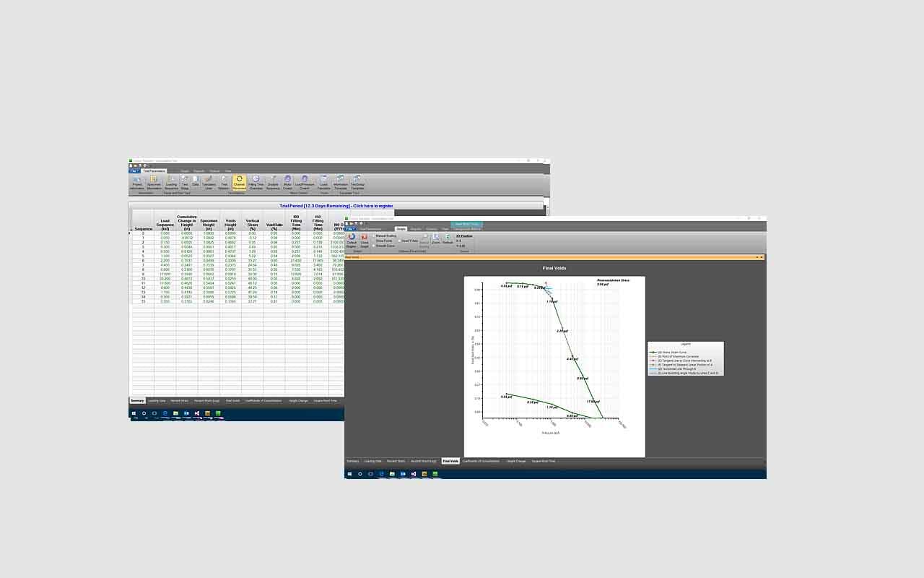Click Edge browser icon on front taskbar
Screen dimensions: 924x578
(x=381, y=474)
